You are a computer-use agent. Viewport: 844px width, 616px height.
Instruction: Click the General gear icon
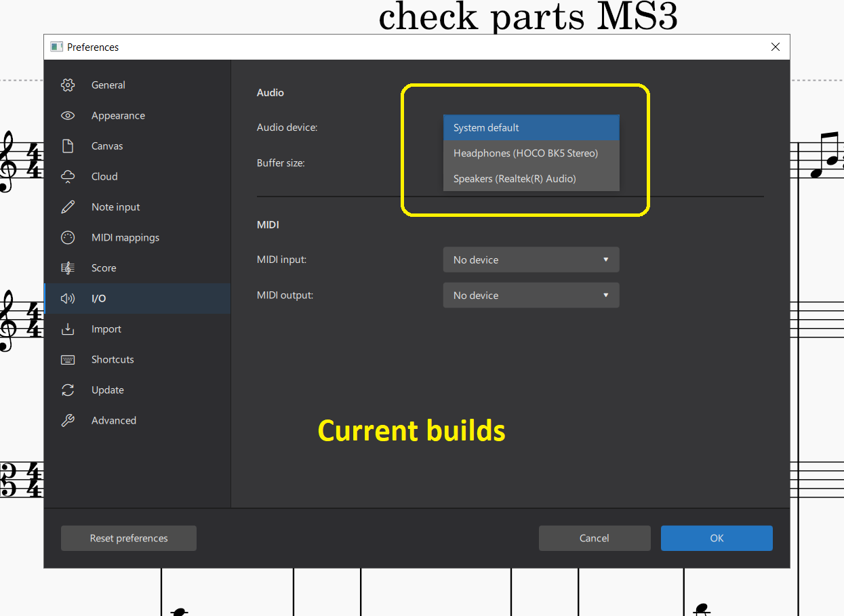tap(68, 85)
